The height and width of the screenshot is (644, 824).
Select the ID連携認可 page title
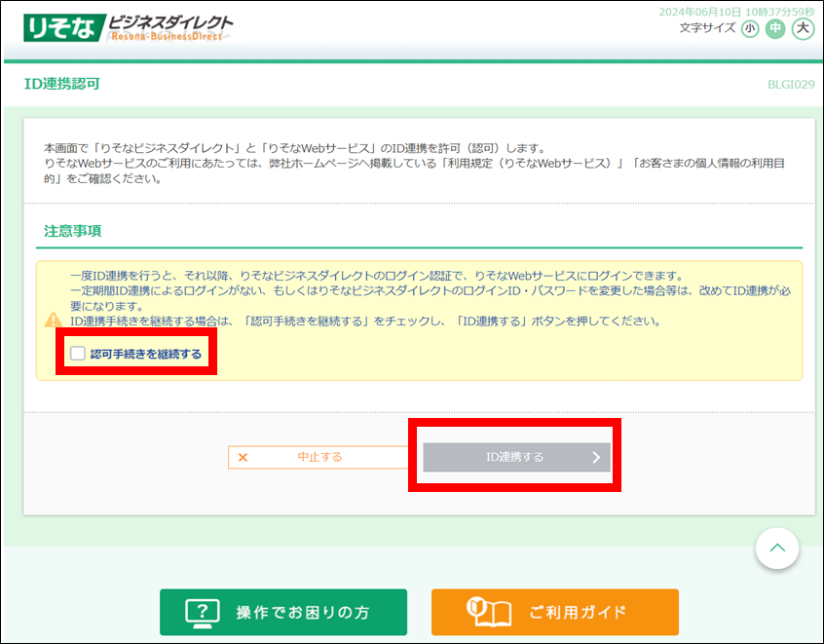click(62, 84)
